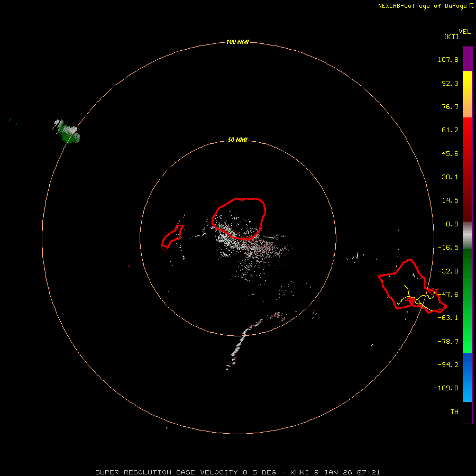
Task: Click the -16.5 velocity scale value
Action: tap(448, 248)
